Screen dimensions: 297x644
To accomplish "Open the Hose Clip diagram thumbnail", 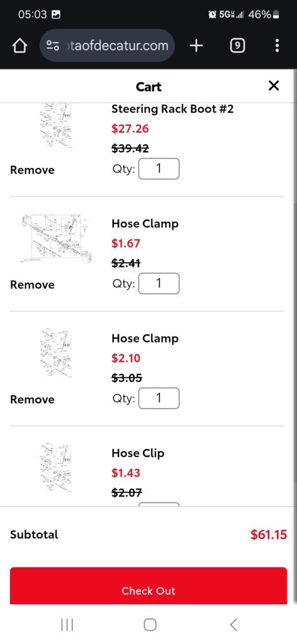I will 56,468.
